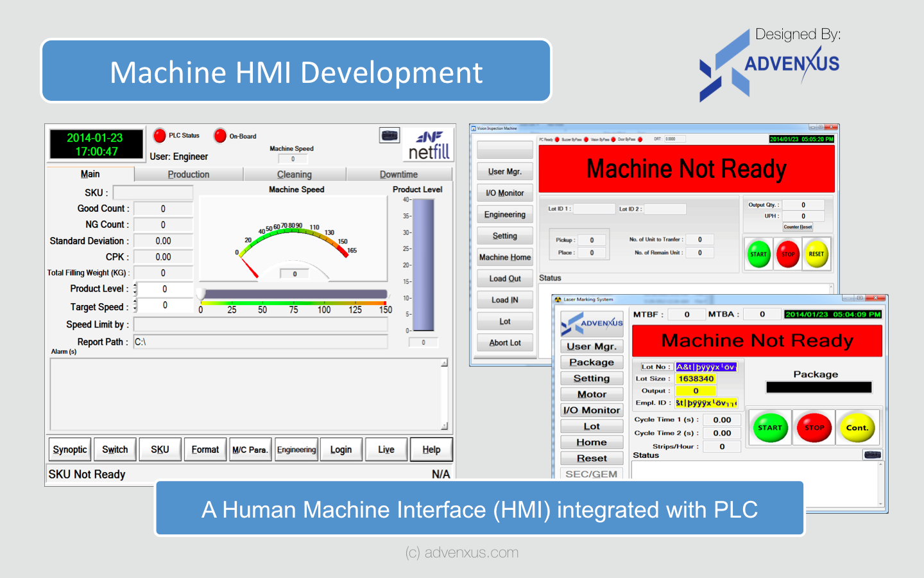
Task: Open the Downtime tab
Action: point(399,174)
